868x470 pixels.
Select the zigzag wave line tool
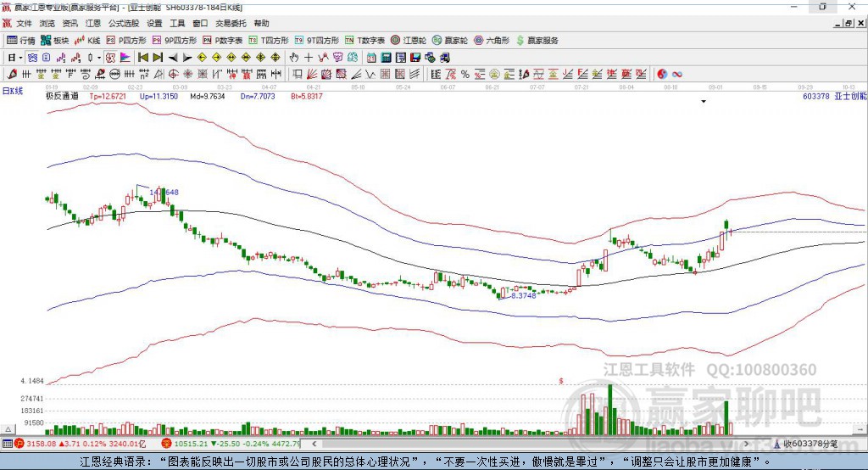(x=370, y=74)
